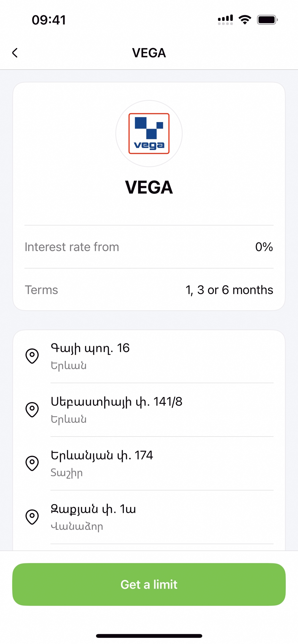Tap the Vega logo image
The width and height of the screenshot is (298, 644).
coord(149,133)
